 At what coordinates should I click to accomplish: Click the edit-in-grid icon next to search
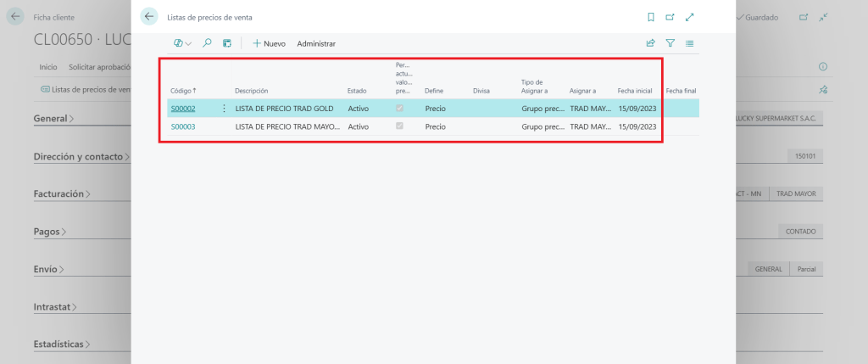pos(227,43)
